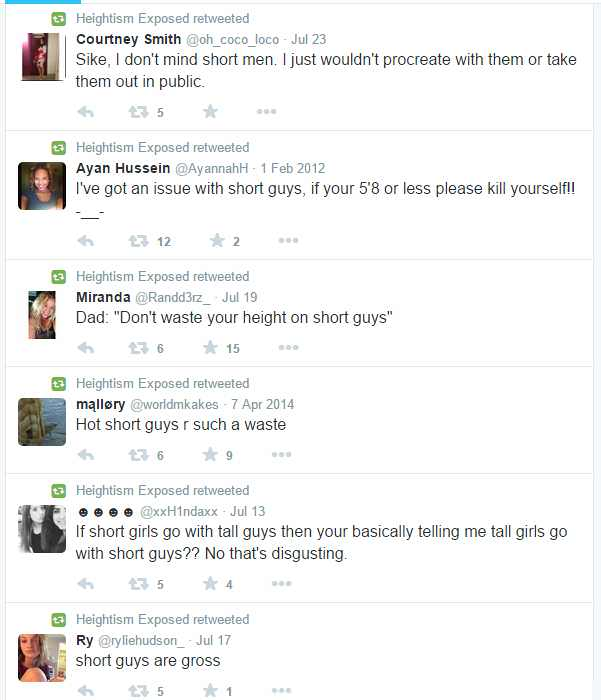
Task: Favorite Ayan Hussein's tweet
Action: (217, 241)
